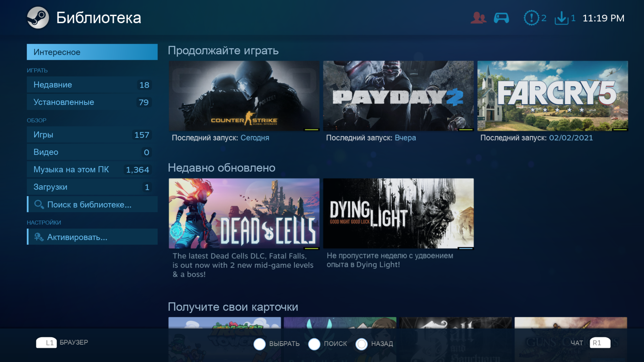Open the purple anime-art trading card tile
The height and width of the screenshot is (362, 644).
tap(340, 340)
